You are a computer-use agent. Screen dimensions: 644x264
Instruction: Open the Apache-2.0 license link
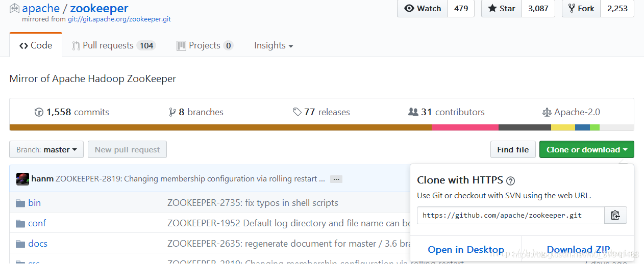click(x=571, y=112)
